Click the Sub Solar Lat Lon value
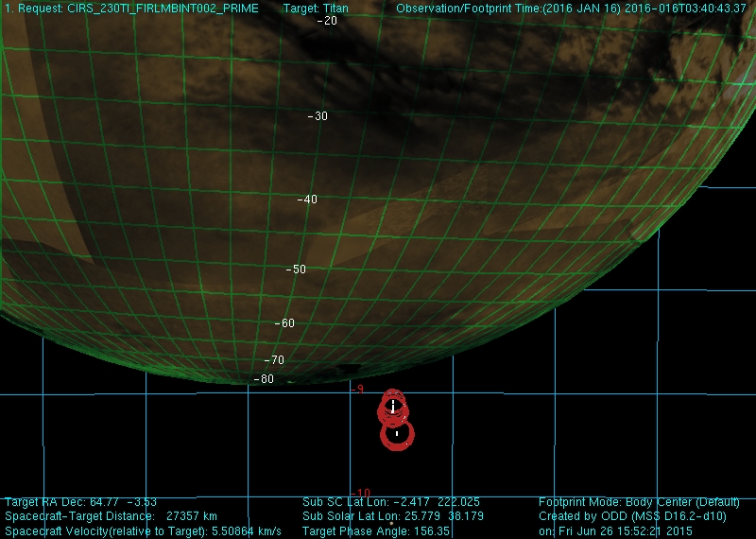The image size is (756, 539). click(444, 516)
